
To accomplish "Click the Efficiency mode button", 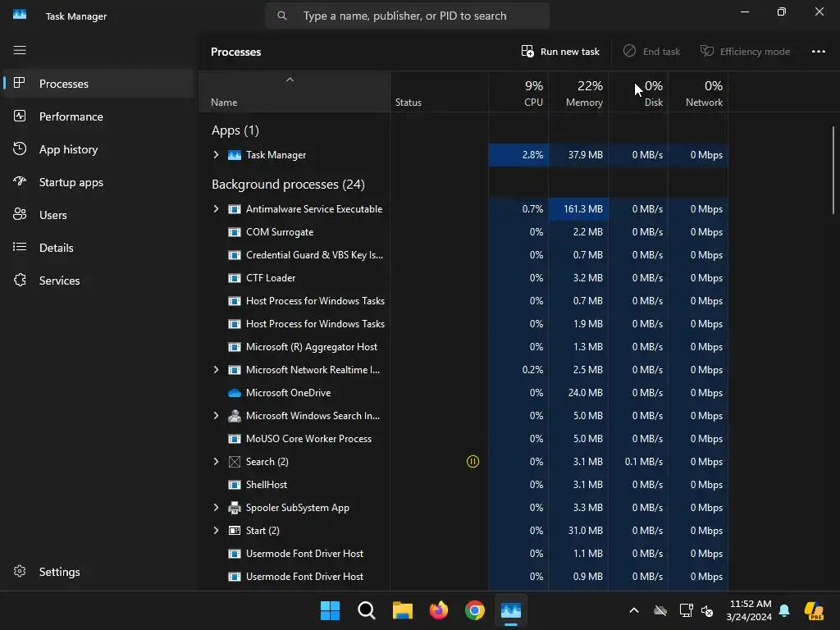I will [745, 52].
